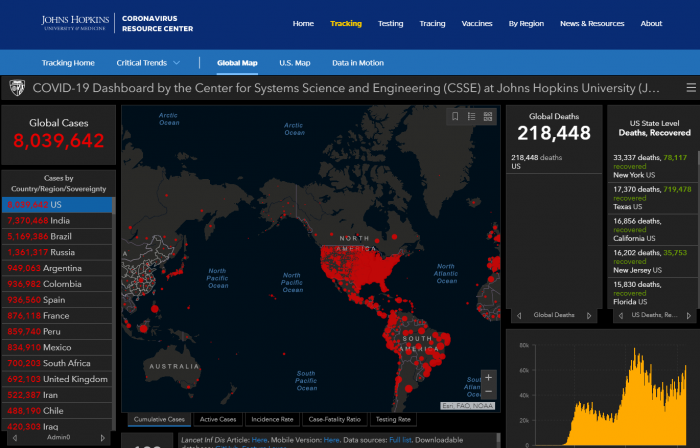Image resolution: width=700 pixels, height=448 pixels.
Task: Select Mexico row in country list
Action: point(57,348)
